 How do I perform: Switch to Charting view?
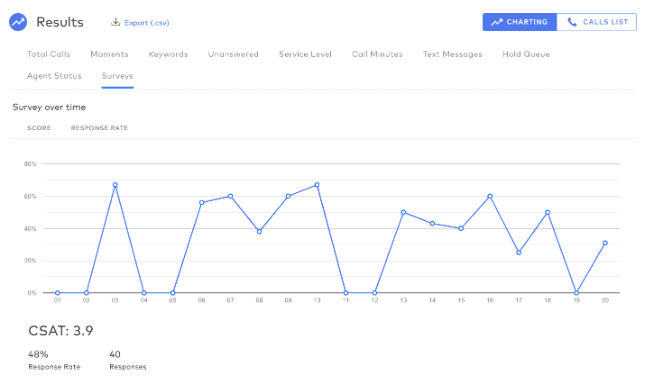click(x=520, y=22)
